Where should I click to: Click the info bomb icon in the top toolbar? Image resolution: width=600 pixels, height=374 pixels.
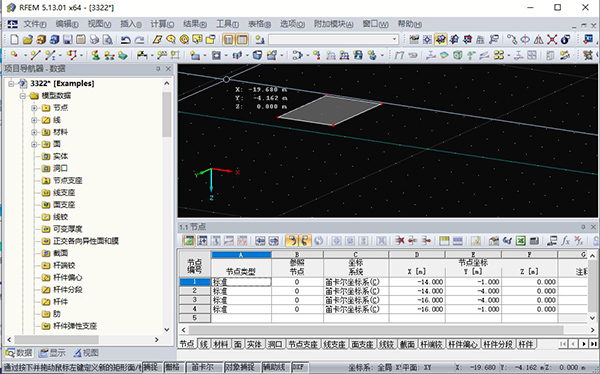tap(566, 39)
